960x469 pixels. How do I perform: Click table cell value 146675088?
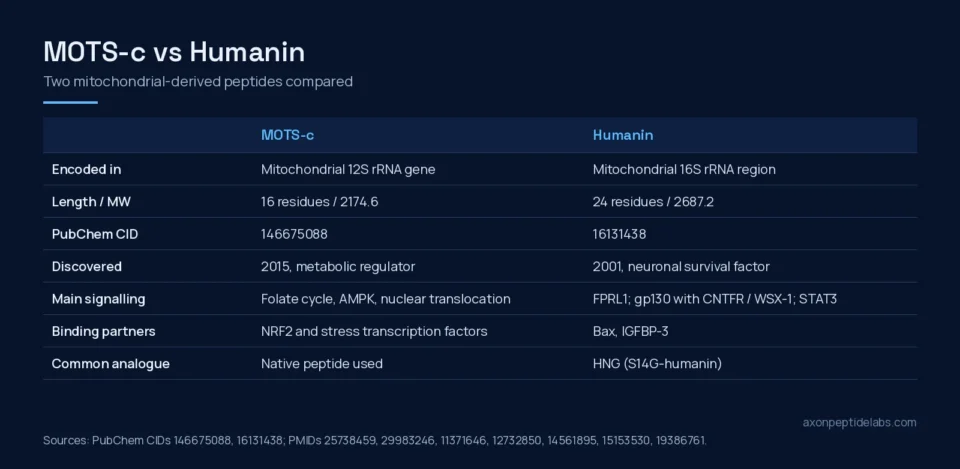coord(294,234)
